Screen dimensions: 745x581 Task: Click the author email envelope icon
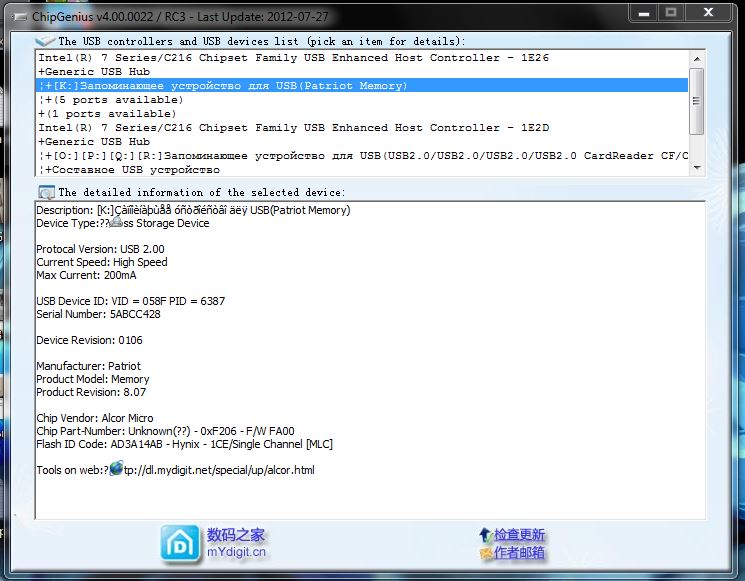[x=486, y=553]
